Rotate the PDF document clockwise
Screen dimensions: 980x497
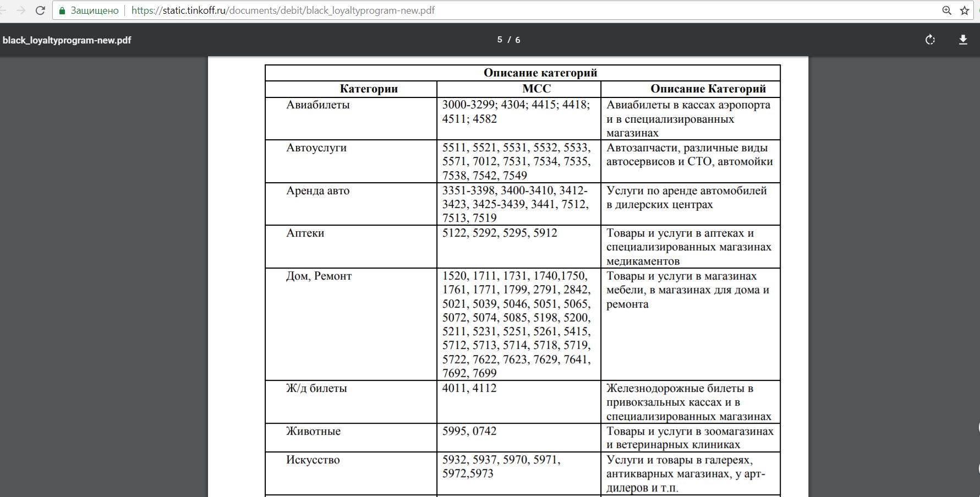(930, 40)
